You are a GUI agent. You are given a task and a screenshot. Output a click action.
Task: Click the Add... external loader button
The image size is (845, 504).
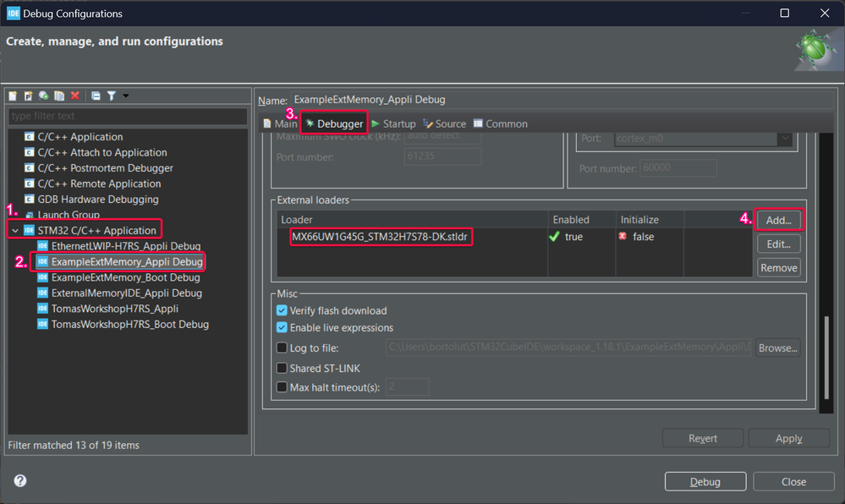pos(778,220)
